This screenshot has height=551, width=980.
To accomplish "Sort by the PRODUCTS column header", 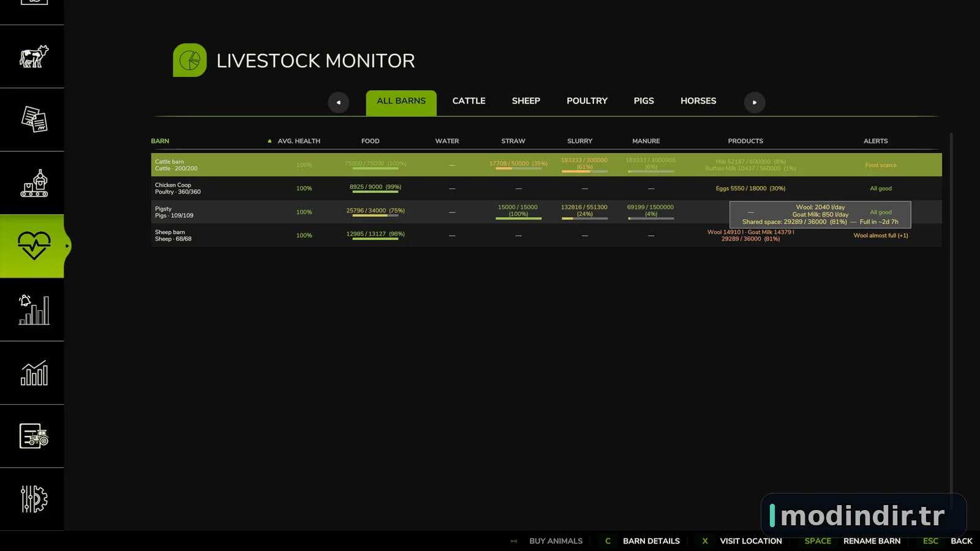I will 745,141.
